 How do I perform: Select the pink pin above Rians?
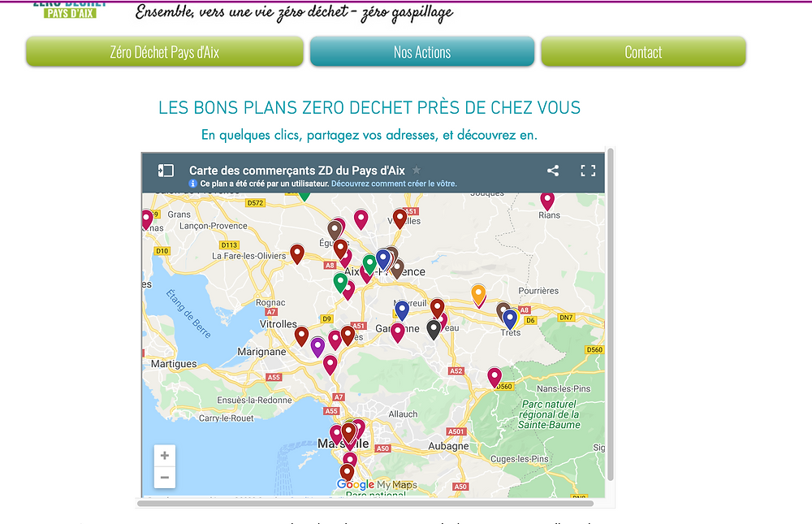click(547, 201)
